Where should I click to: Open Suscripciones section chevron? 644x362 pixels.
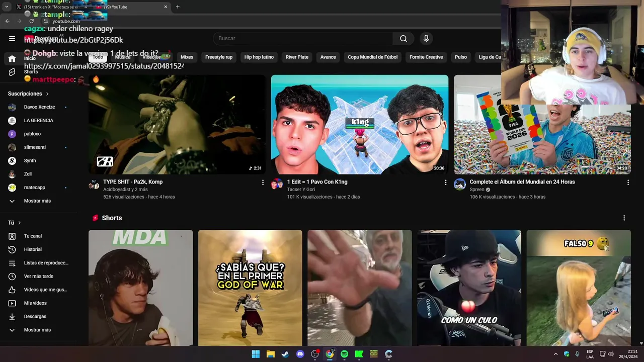tap(48, 94)
